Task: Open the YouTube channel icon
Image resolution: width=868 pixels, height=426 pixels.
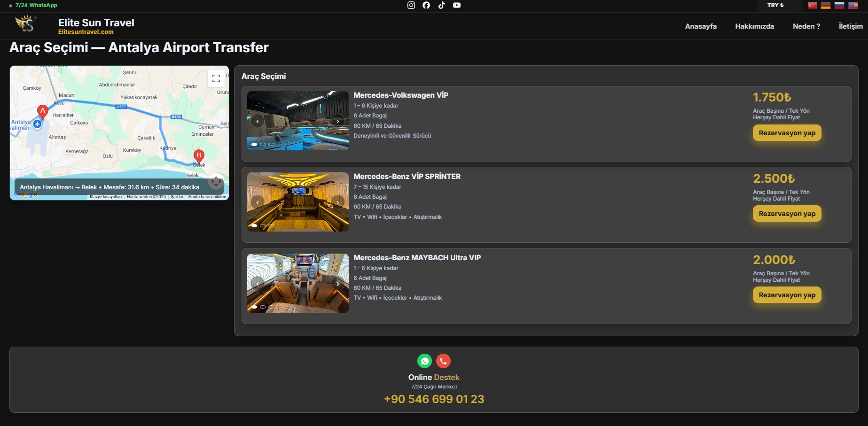Action: click(457, 5)
